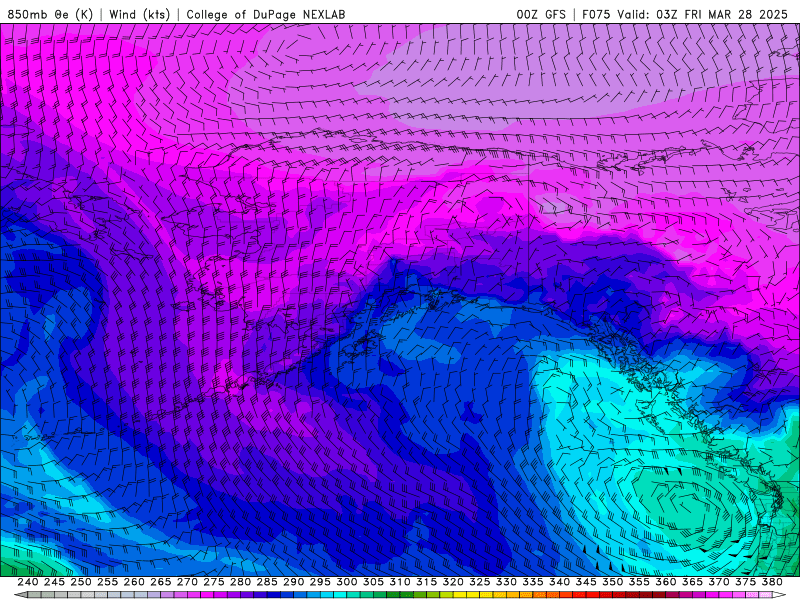Click the 315 value on color scale
The width and height of the screenshot is (800, 600).
click(427, 582)
